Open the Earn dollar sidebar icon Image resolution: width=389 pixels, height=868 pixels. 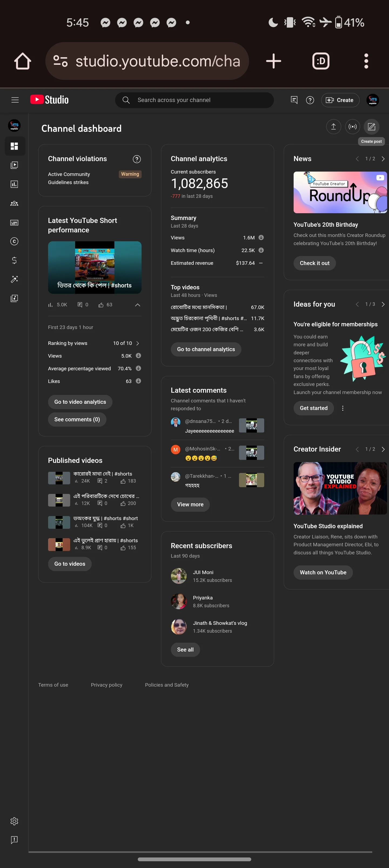click(x=14, y=260)
